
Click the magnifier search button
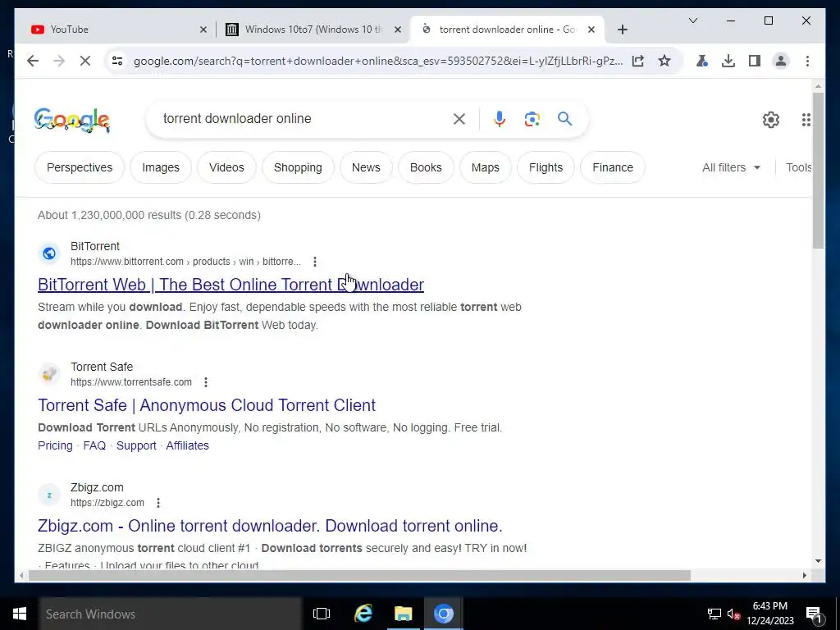coord(564,119)
